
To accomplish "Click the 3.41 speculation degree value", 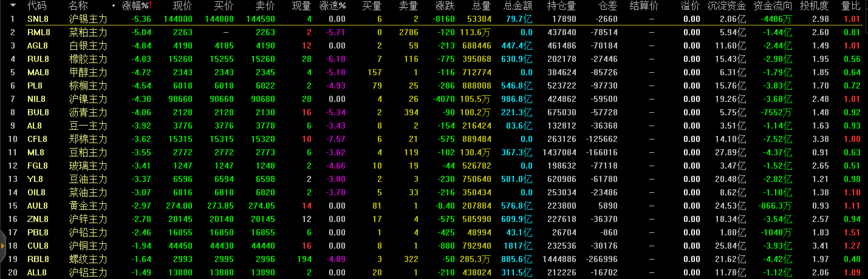I will coord(821,246).
